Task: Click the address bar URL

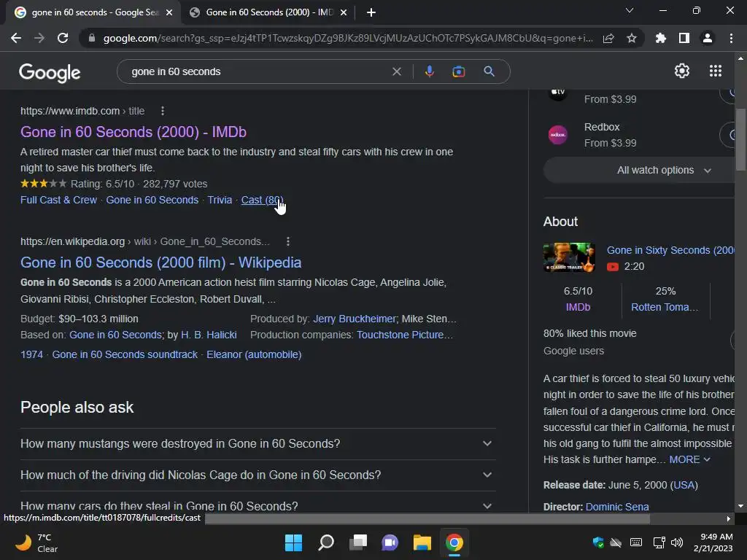Action: pyautogui.click(x=348, y=38)
